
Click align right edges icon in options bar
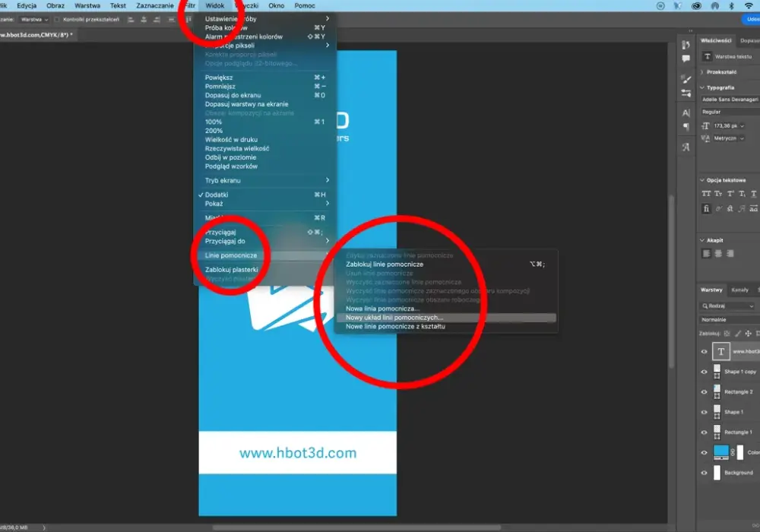pos(157,20)
